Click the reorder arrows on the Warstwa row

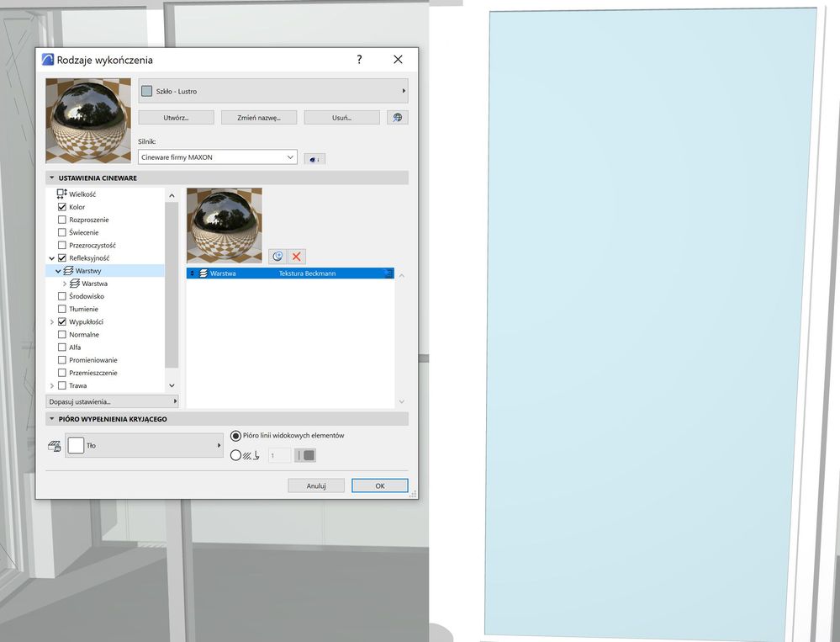point(193,273)
